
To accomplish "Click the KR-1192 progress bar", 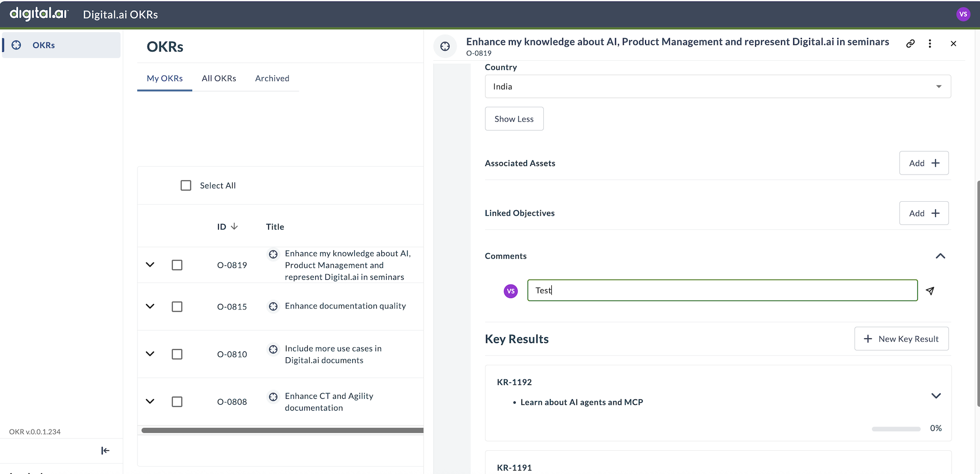I will (896, 429).
